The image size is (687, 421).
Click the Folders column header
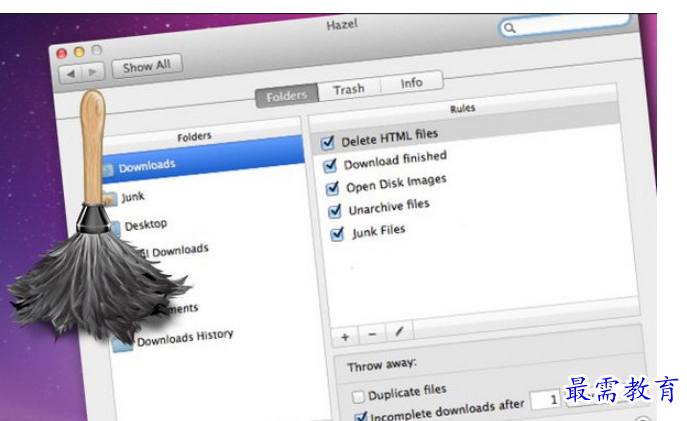point(195,136)
